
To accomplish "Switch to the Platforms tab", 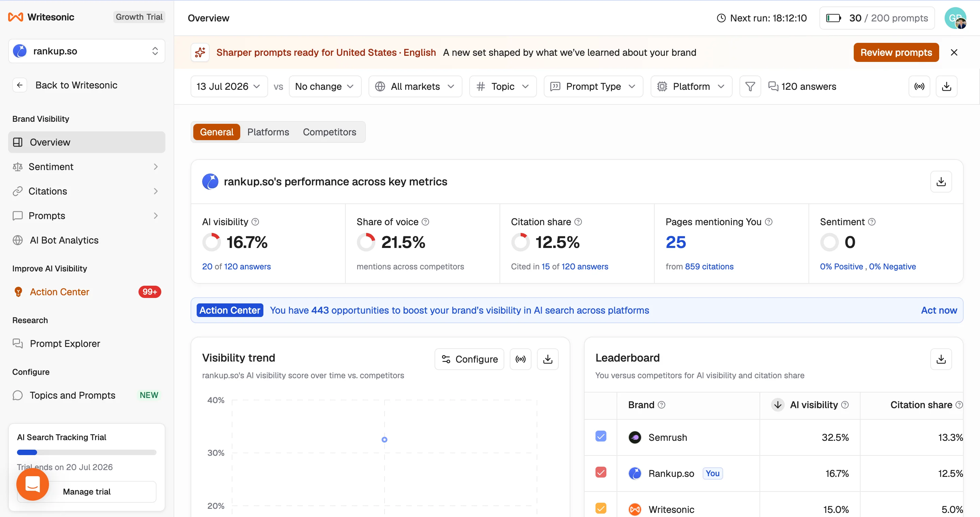I will [268, 132].
